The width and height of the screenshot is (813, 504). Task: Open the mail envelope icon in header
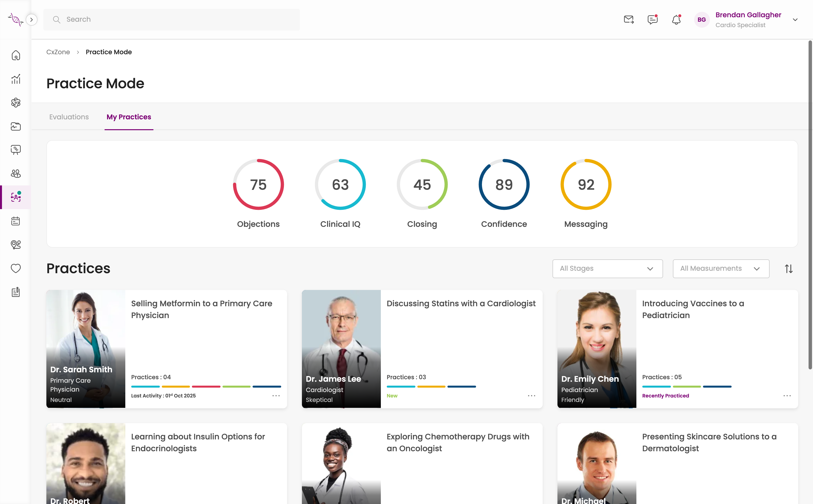coord(628,20)
